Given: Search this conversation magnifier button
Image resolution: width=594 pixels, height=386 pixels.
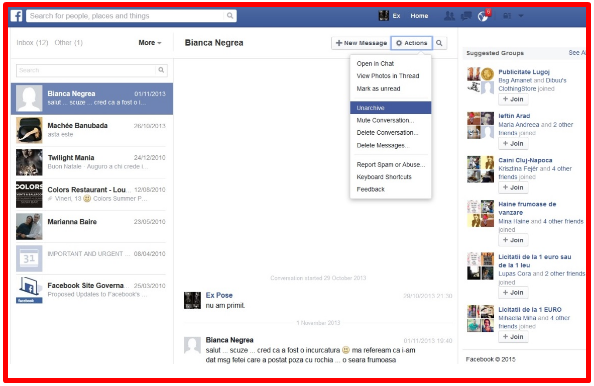Looking at the screenshot, I should click(x=439, y=43).
